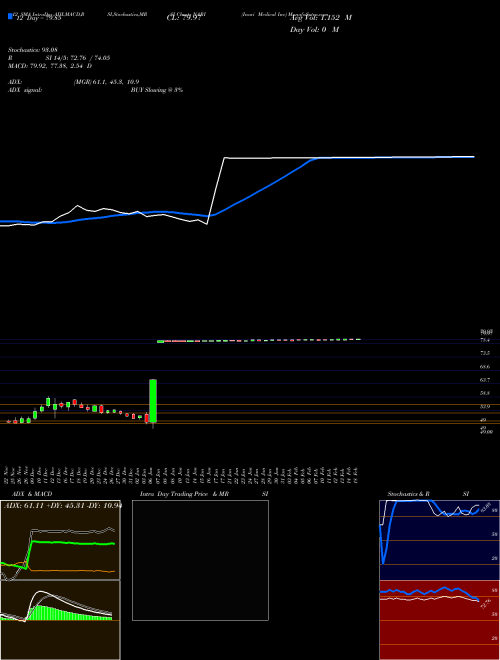This screenshot has width=500, height=660.
Task: Click the green +DY line in the ADX panel
Action: (x=72, y=543)
